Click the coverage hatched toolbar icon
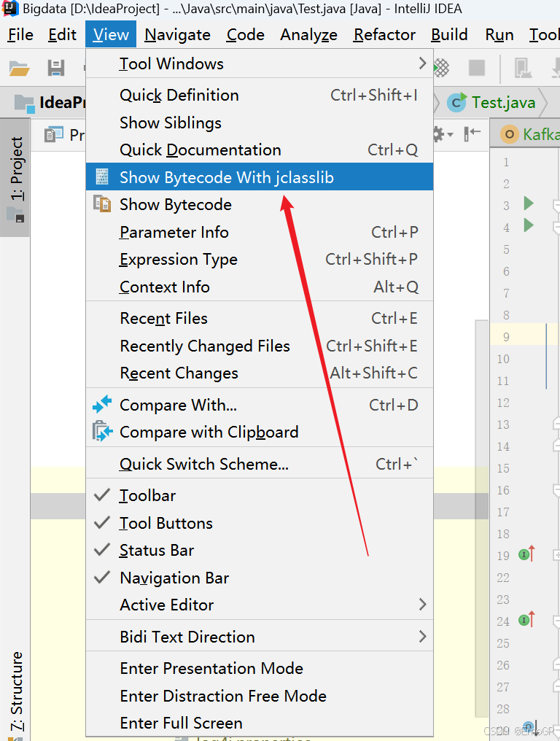The width and height of the screenshot is (560, 741). pyautogui.click(x=441, y=68)
